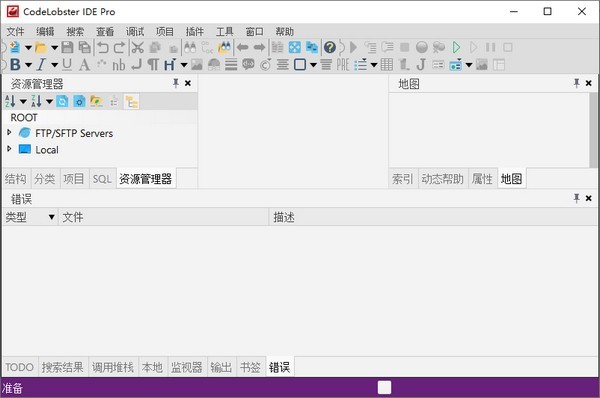Click the blue form element icon

[x=455, y=65]
